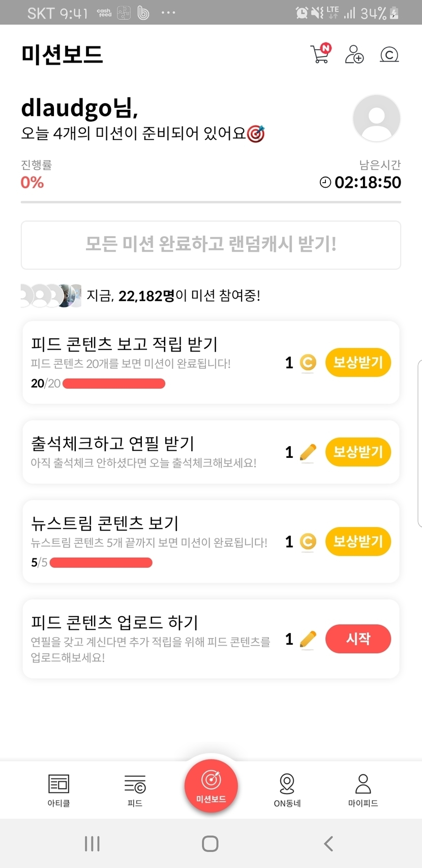Screen dimensions: 422x868
Task: Claim the attendance check pencil reward
Action: coord(358,452)
